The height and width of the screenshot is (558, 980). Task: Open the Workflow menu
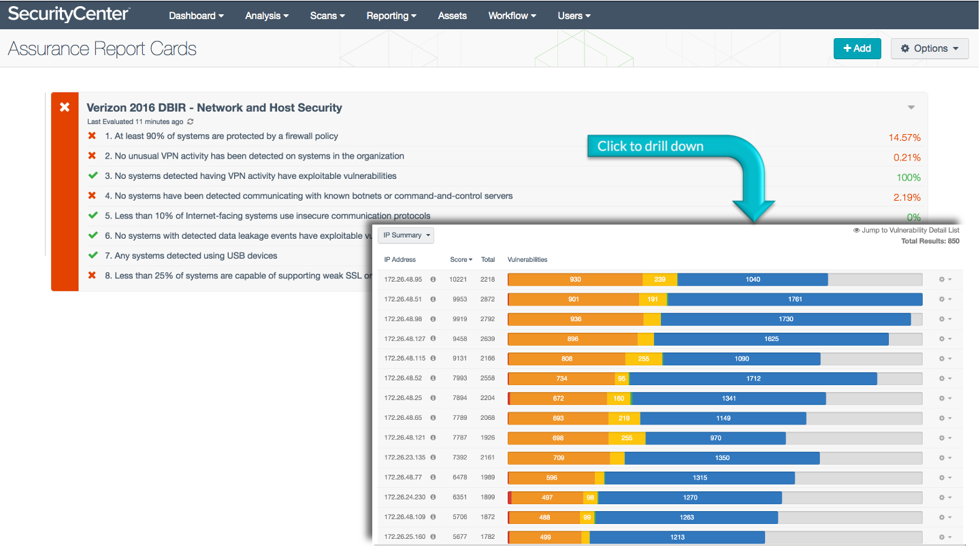click(x=512, y=16)
